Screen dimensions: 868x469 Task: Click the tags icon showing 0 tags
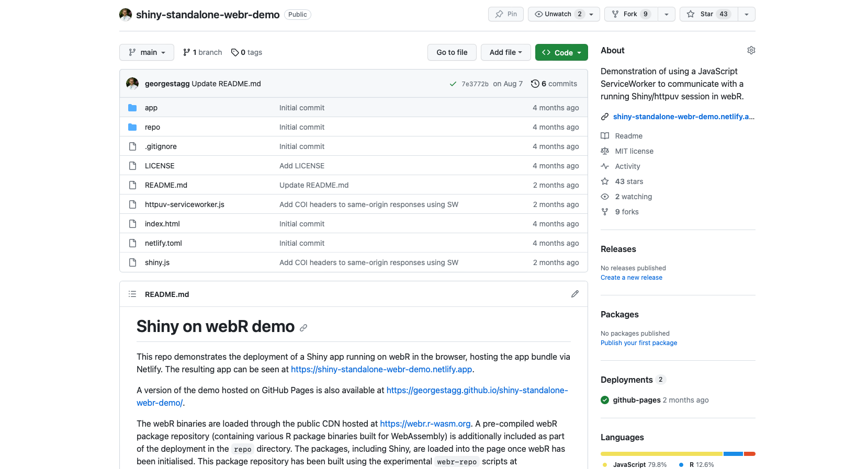click(x=235, y=52)
